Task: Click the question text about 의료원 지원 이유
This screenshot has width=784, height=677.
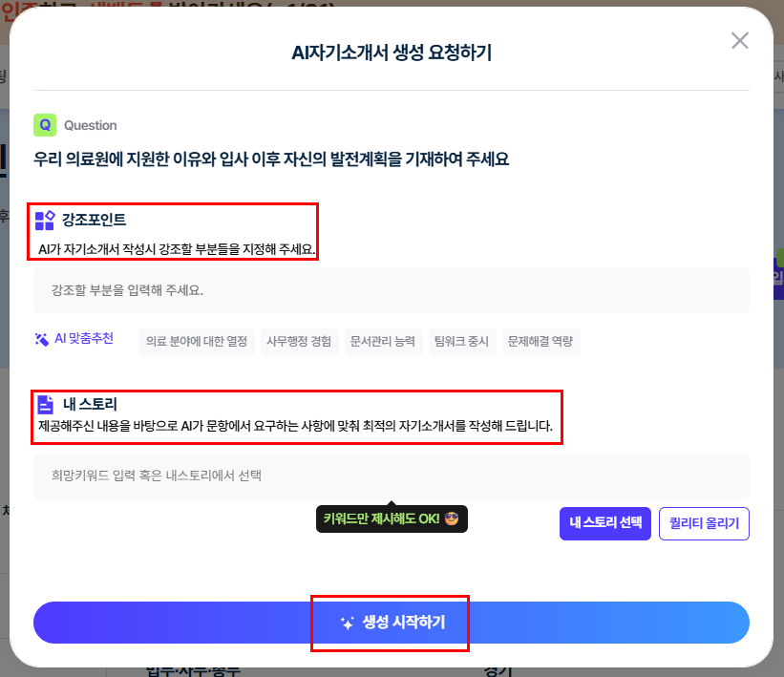Action: point(271,159)
